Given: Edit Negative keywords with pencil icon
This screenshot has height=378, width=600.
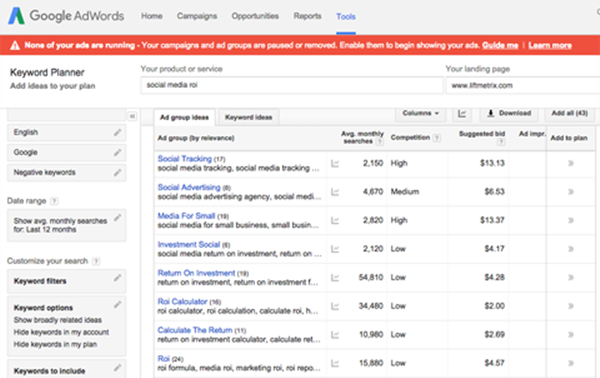Looking at the screenshot, I should pos(117,172).
